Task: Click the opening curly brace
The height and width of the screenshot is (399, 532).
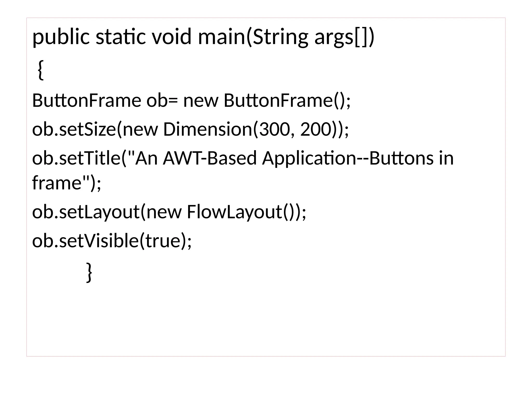Action: tap(40, 70)
